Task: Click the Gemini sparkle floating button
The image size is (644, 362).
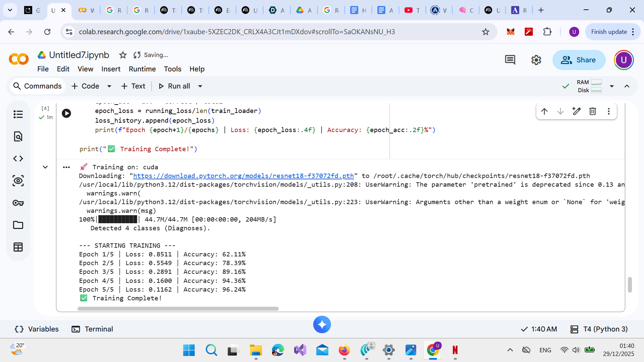Action: click(x=322, y=324)
